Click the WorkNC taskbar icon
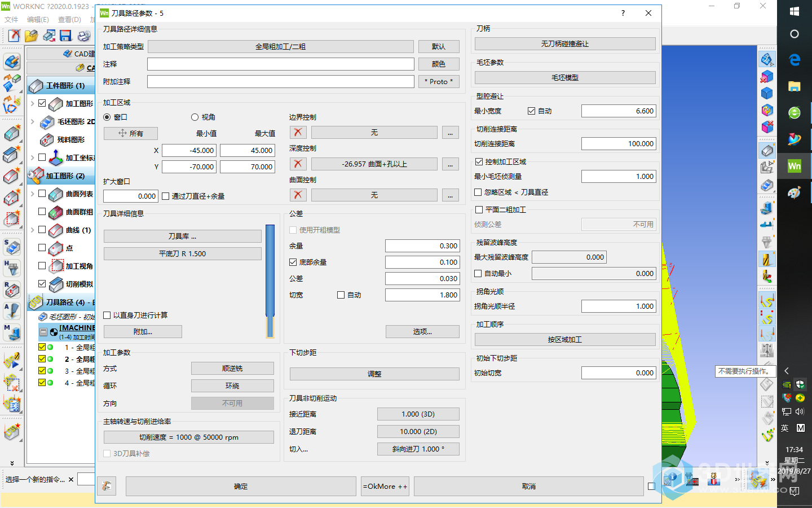This screenshot has width=812, height=508. (x=795, y=165)
